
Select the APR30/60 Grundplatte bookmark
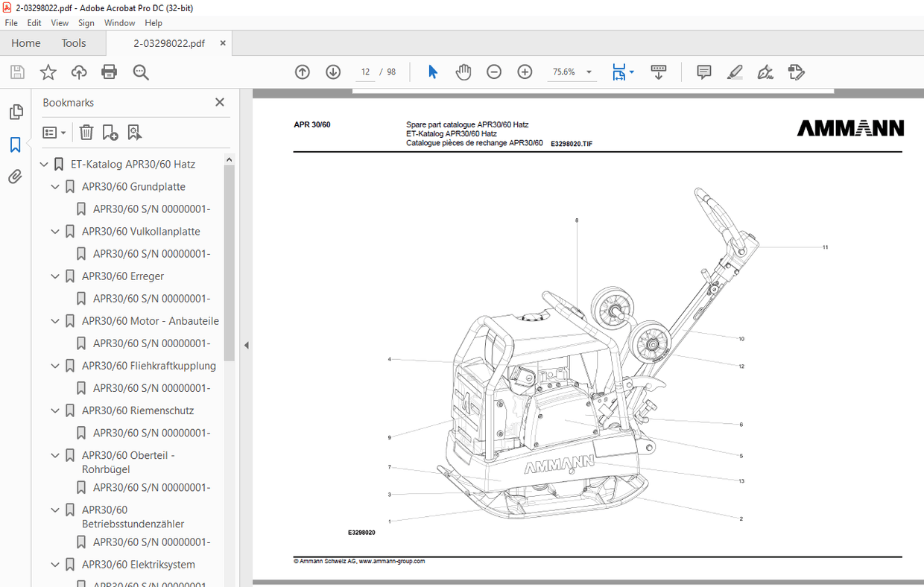point(134,186)
